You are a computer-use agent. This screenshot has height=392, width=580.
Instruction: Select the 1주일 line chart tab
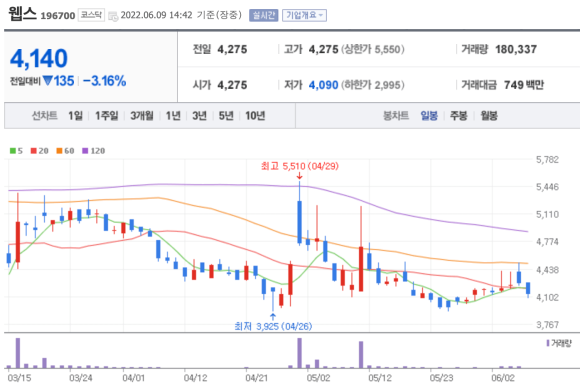click(x=107, y=116)
